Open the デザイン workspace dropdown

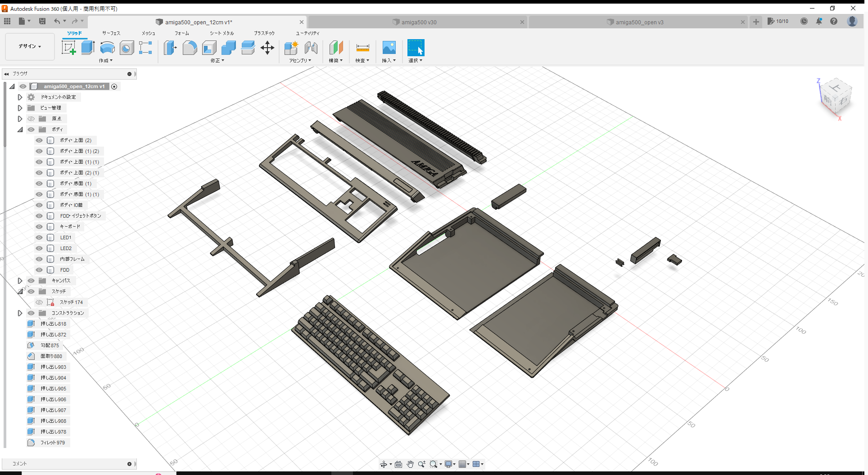[x=29, y=46]
